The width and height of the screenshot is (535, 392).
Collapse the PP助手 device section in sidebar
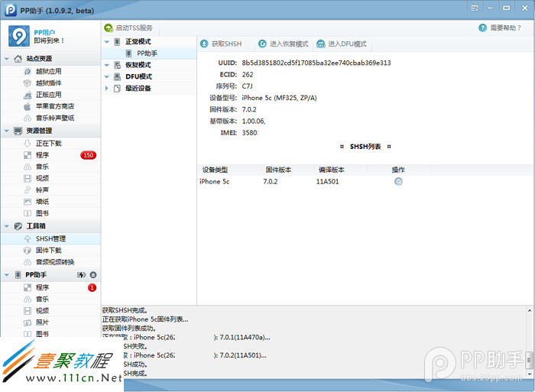tap(6, 274)
